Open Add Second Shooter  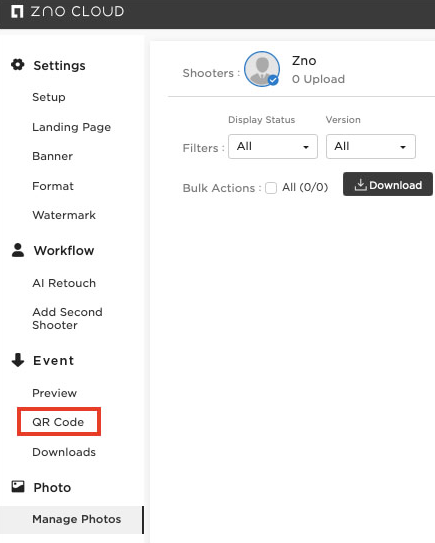coord(67,319)
